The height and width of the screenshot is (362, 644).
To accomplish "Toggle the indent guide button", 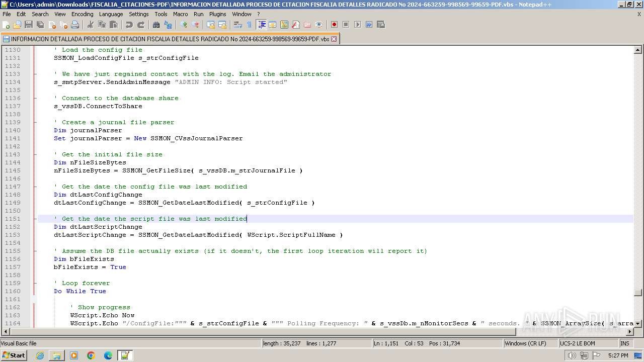I will (262, 25).
